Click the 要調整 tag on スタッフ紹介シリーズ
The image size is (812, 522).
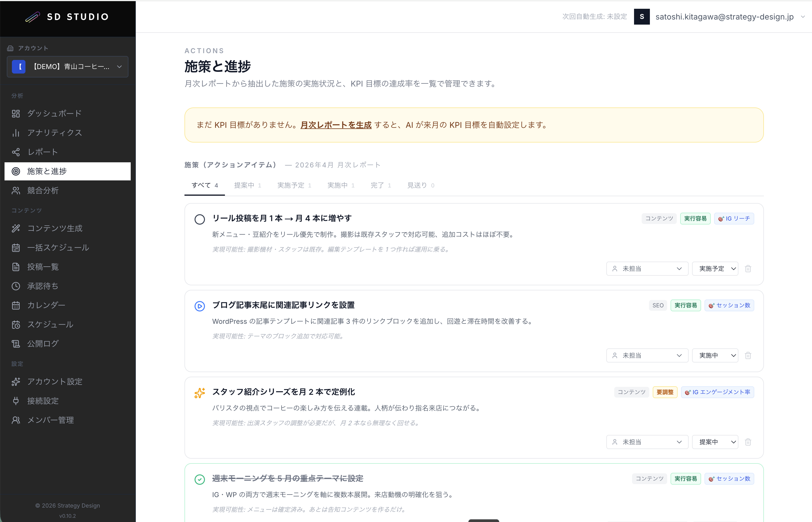665,392
